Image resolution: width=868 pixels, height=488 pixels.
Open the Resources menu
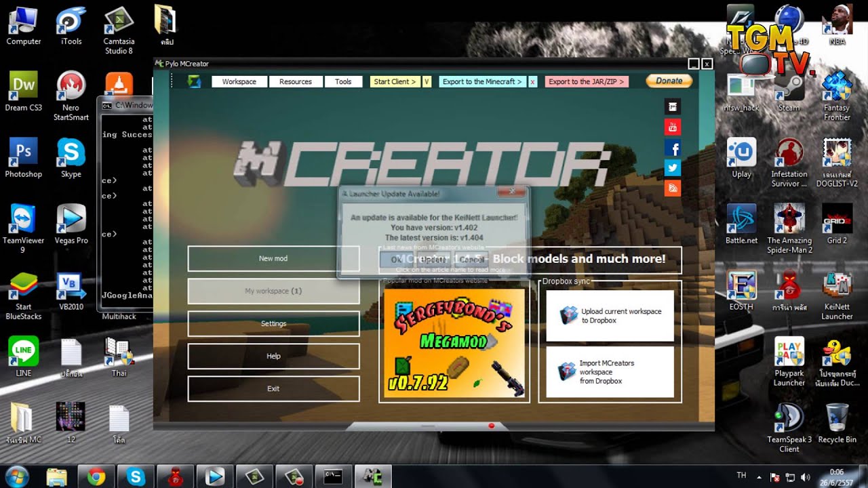tap(296, 82)
